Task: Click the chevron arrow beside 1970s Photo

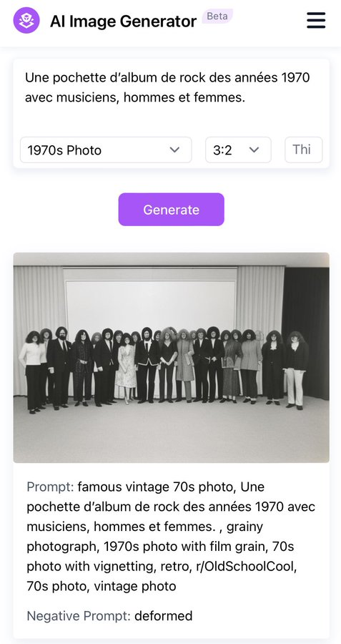Action: (175, 150)
